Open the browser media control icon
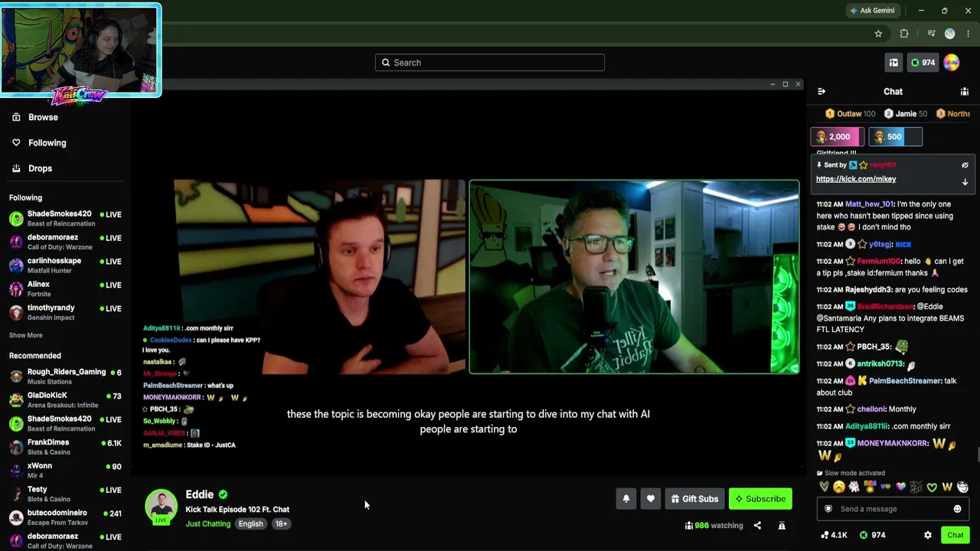Image resolution: width=980 pixels, height=551 pixels. pos(931,34)
